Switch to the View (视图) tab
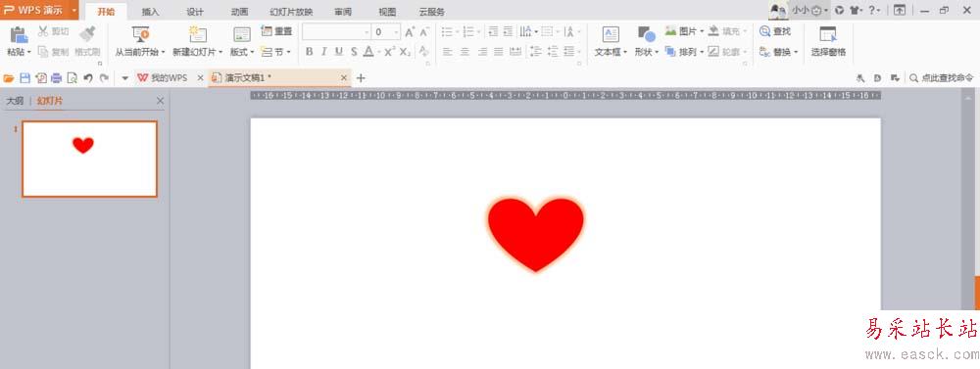 click(387, 12)
